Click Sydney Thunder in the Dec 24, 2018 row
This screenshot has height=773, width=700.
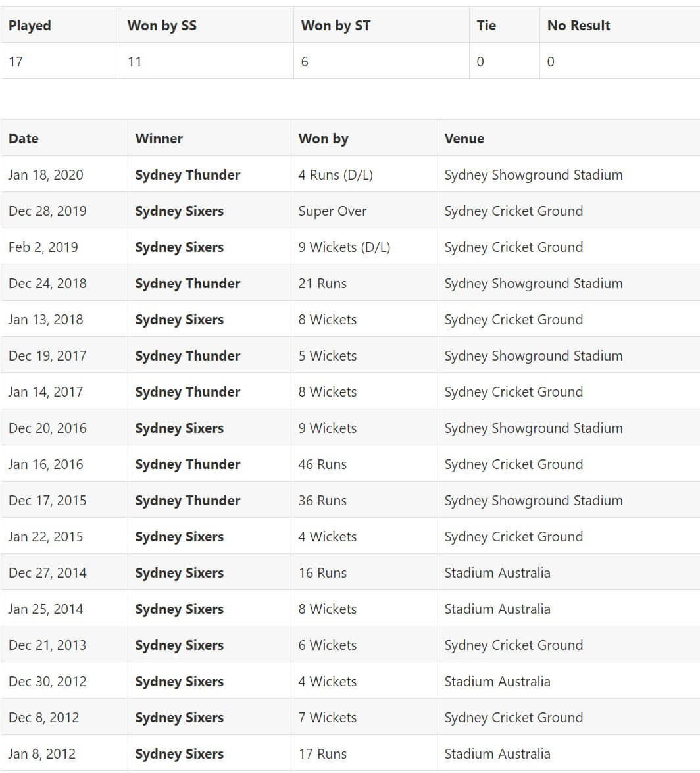click(187, 284)
